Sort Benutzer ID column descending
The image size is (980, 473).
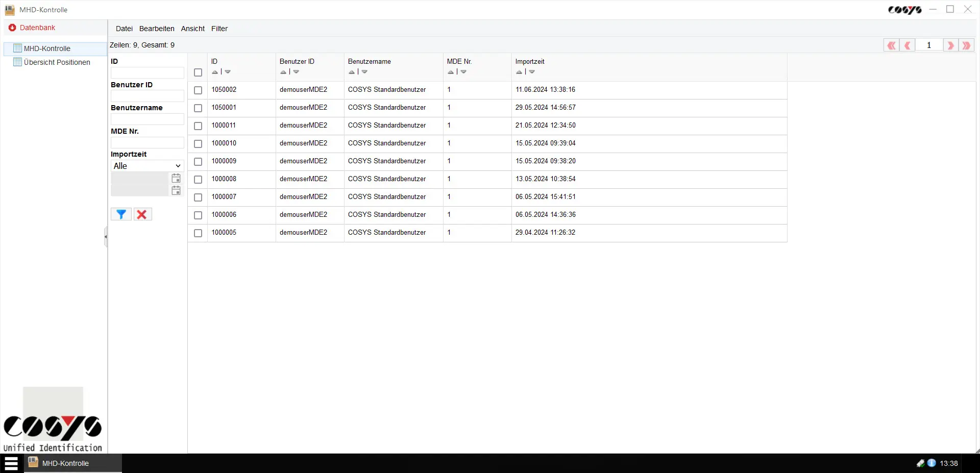(x=296, y=72)
